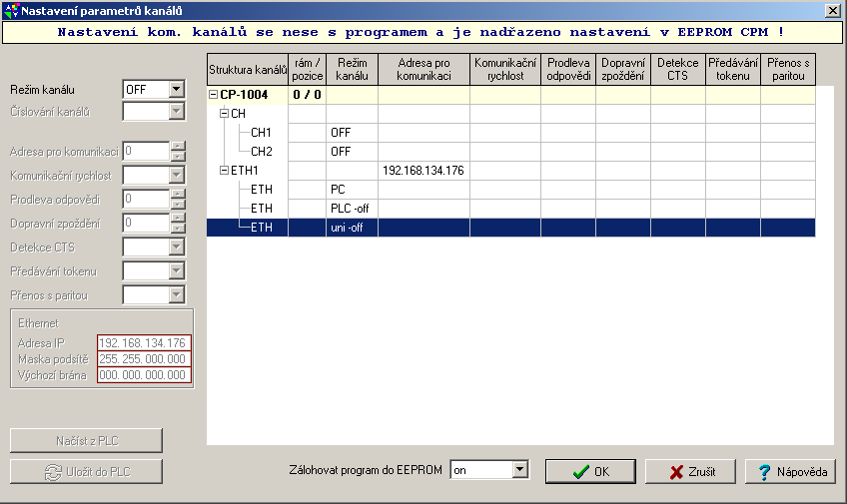Open the Detekce CTS dropdown

pyautogui.click(x=177, y=248)
